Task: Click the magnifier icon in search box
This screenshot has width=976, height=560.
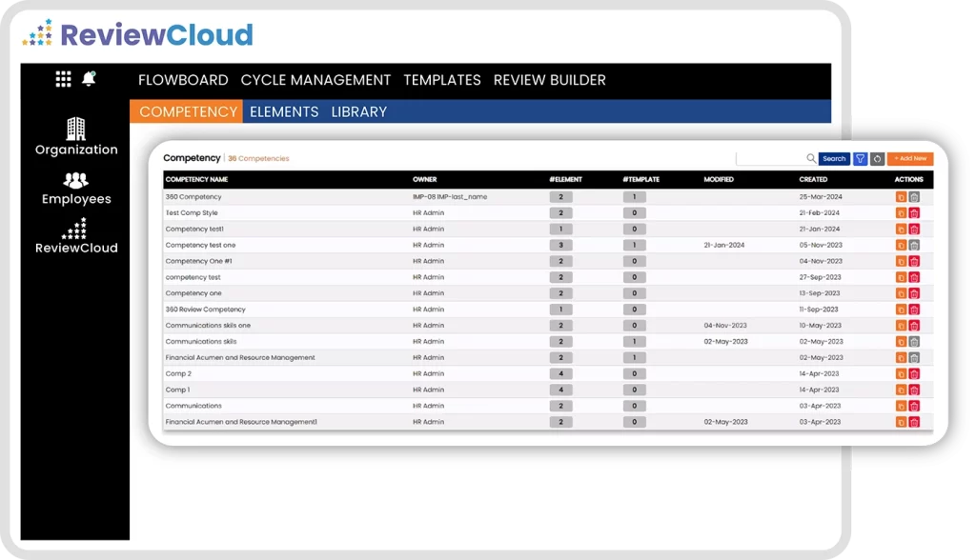Action: pos(810,159)
